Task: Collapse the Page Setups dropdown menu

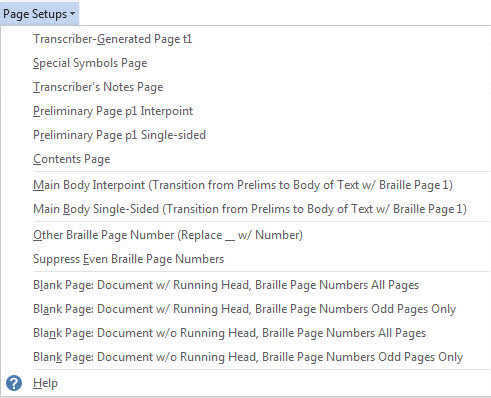Action: 39,14
